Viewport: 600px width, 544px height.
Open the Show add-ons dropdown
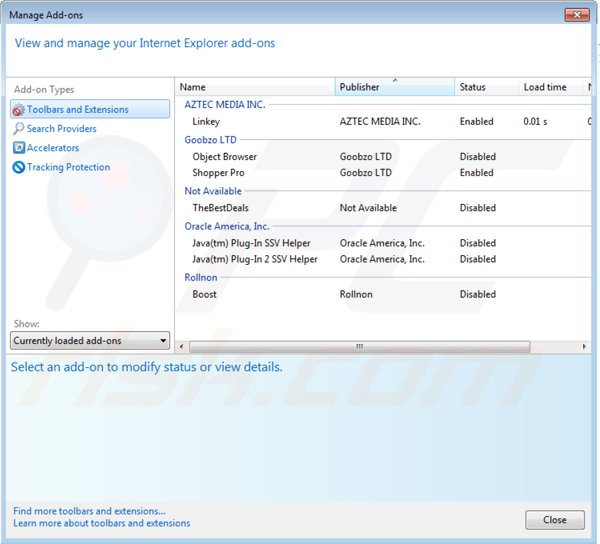(90, 340)
